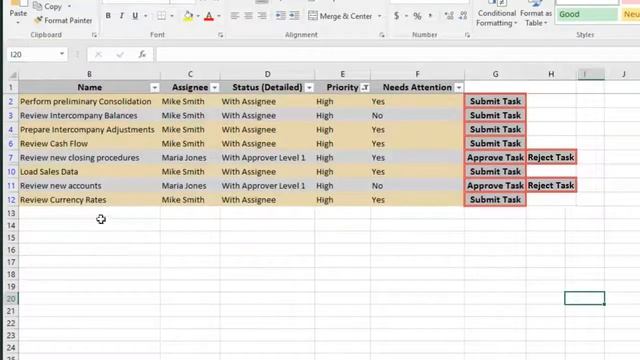The height and width of the screenshot is (360, 640).
Task: Open Needs Attention filter dropdown
Action: (459, 87)
